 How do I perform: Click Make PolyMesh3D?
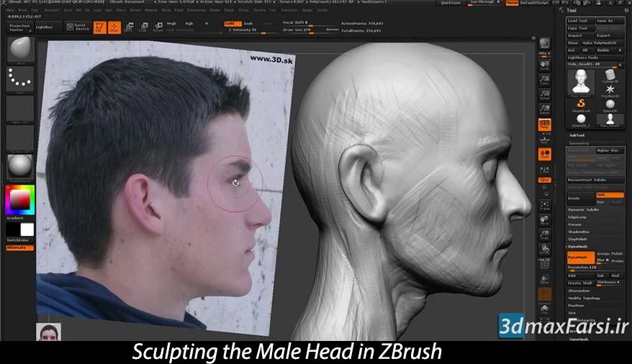click(x=602, y=43)
